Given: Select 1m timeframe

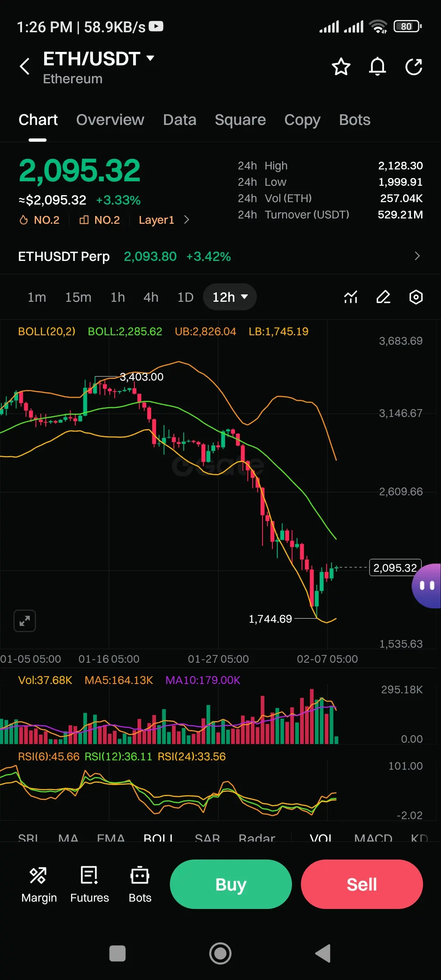Looking at the screenshot, I should coord(37,297).
